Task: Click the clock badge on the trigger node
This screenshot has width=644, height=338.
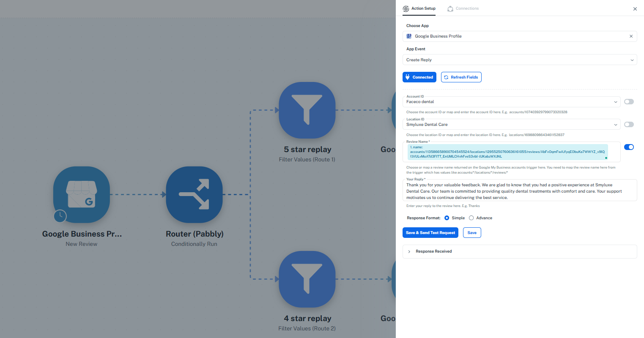Action: pyautogui.click(x=60, y=215)
